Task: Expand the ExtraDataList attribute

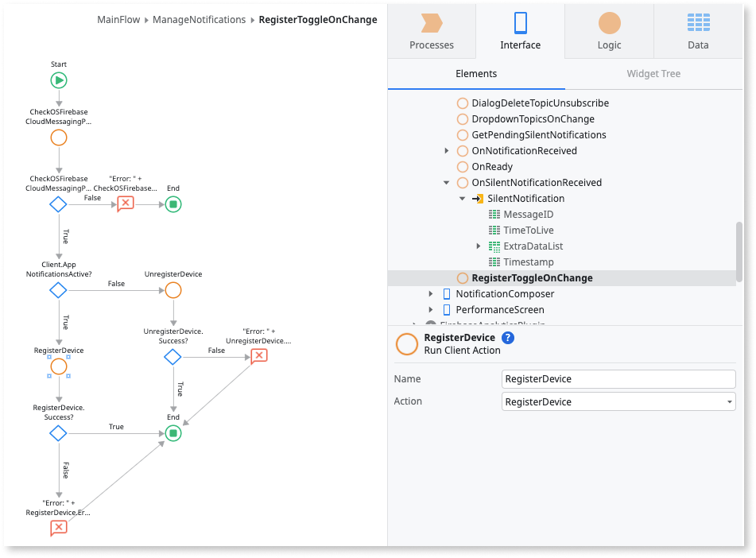Action: (478, 246)
